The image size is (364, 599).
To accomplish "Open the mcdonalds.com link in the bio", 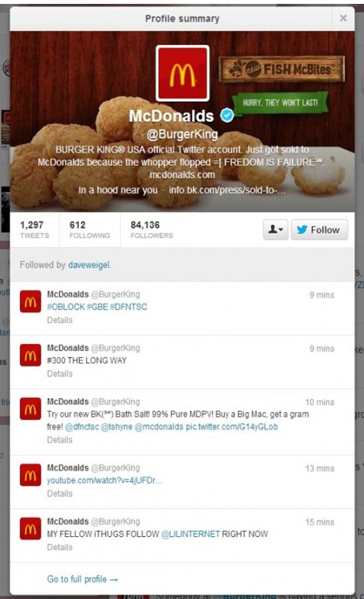I will pyautogui.click(x=182, y=175).
